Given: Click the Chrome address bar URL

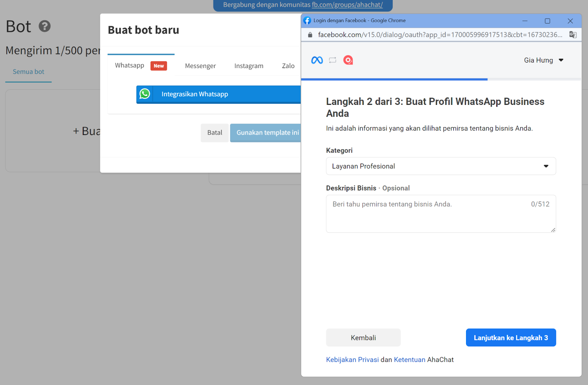Looking at the screenshot, I should pyautogui.click(x=440, y=35).
